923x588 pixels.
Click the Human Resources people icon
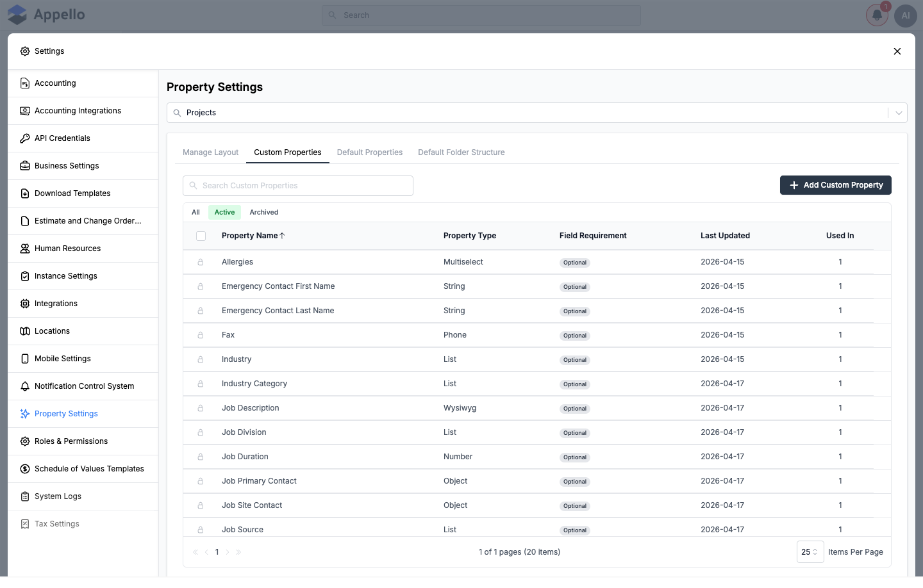click(x=25, y=249)
